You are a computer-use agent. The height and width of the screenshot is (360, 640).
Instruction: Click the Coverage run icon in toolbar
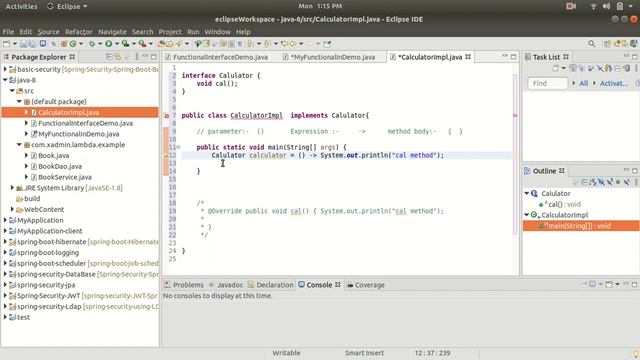[125, 44]
